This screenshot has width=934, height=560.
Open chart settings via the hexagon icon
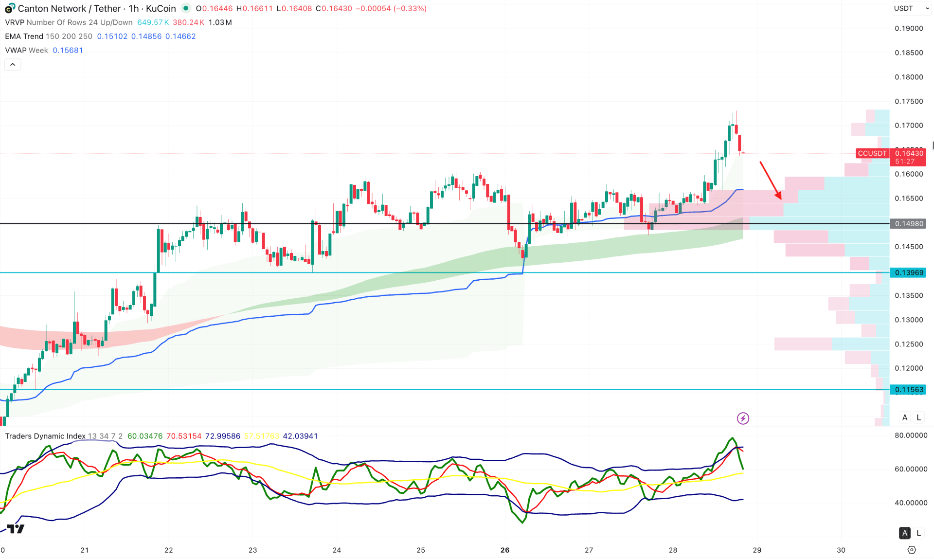click(x=913, y=549)
